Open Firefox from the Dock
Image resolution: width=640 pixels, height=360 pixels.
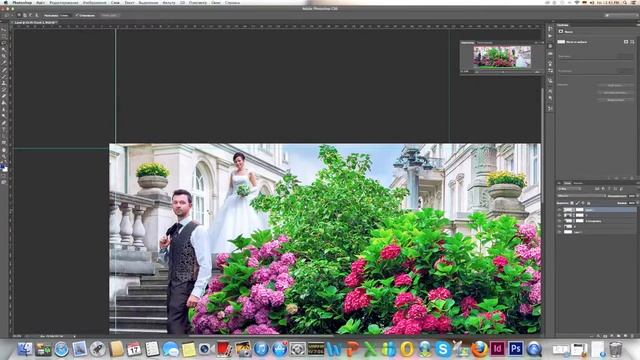(479, 349)
